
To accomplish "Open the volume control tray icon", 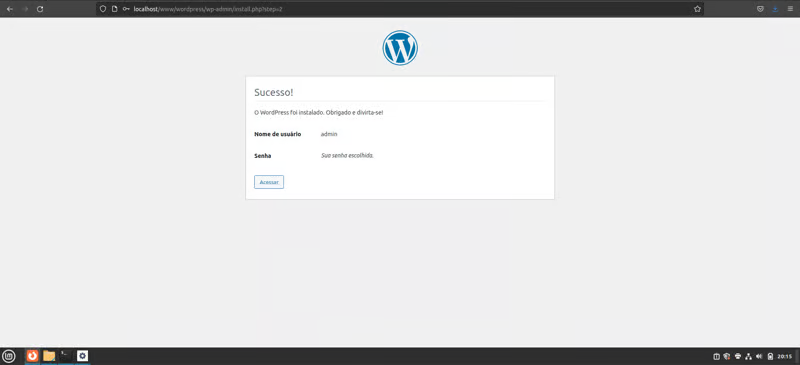I will pos(759,356).
